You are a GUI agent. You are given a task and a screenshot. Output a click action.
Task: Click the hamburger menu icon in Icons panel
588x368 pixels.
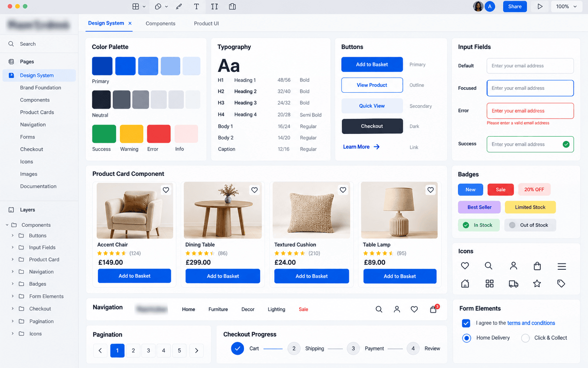point(562,266)
